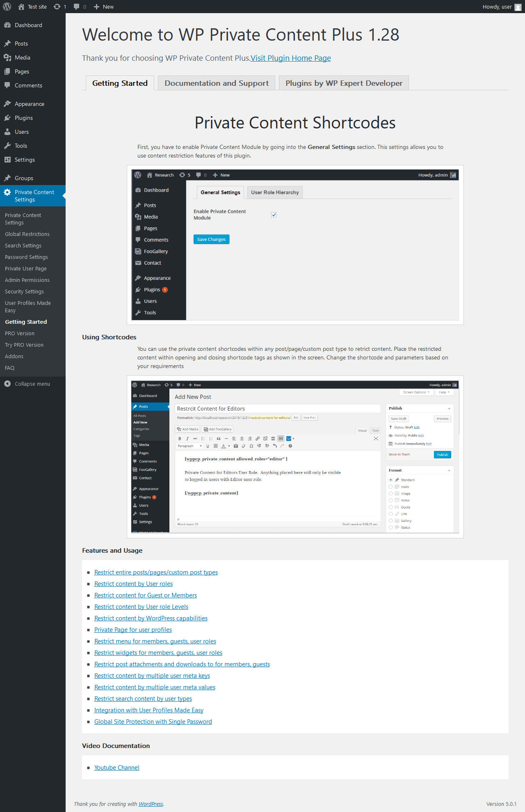Screen dimensions: 525x812
Task: Open Restrict widgets for members, guests link
Action: [x=158, y=652]
